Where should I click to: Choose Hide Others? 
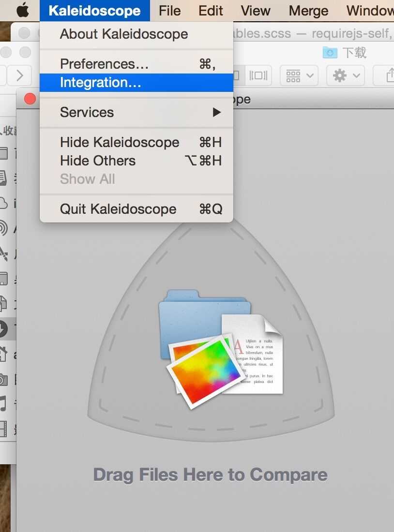pyautogui.click(x=136, y=161)
